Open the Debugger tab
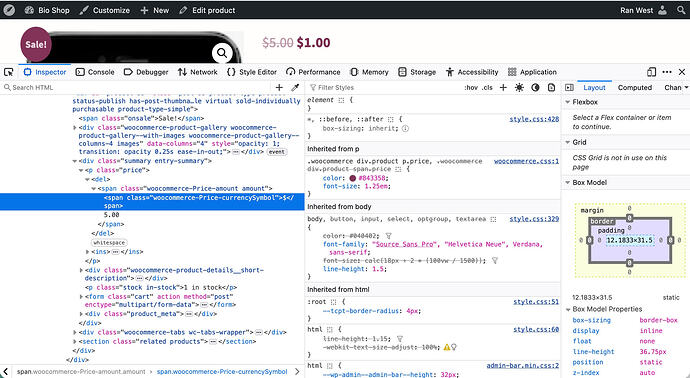The height and width of the screenshot is (378, 690). point(146,72)
